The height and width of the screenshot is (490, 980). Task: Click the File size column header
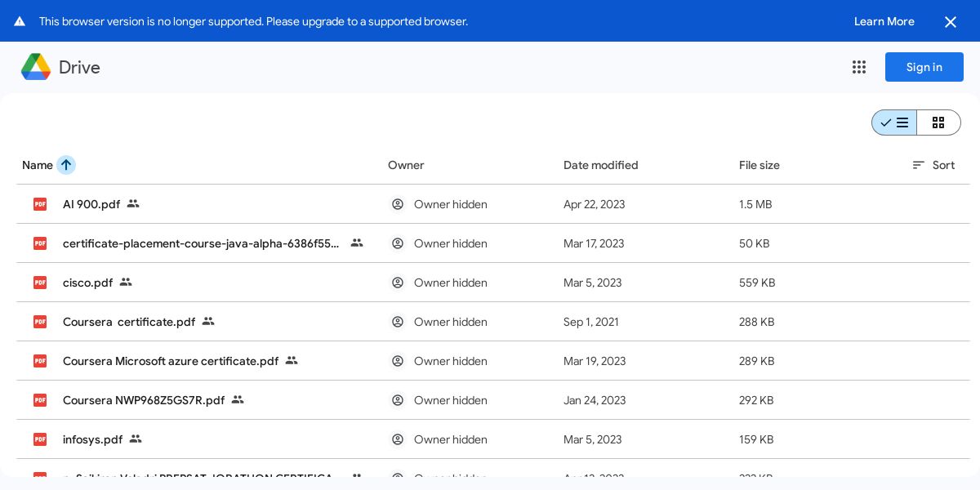(x=759, y=165)
